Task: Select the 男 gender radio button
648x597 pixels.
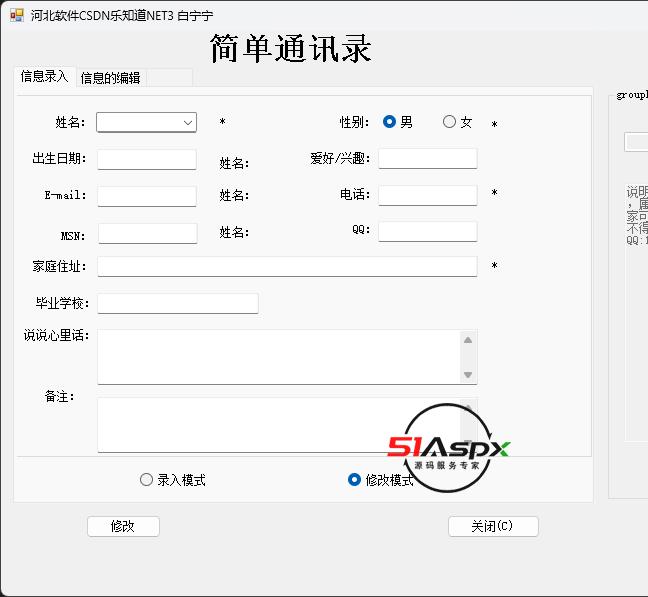Action: click(x=389, y=121)
